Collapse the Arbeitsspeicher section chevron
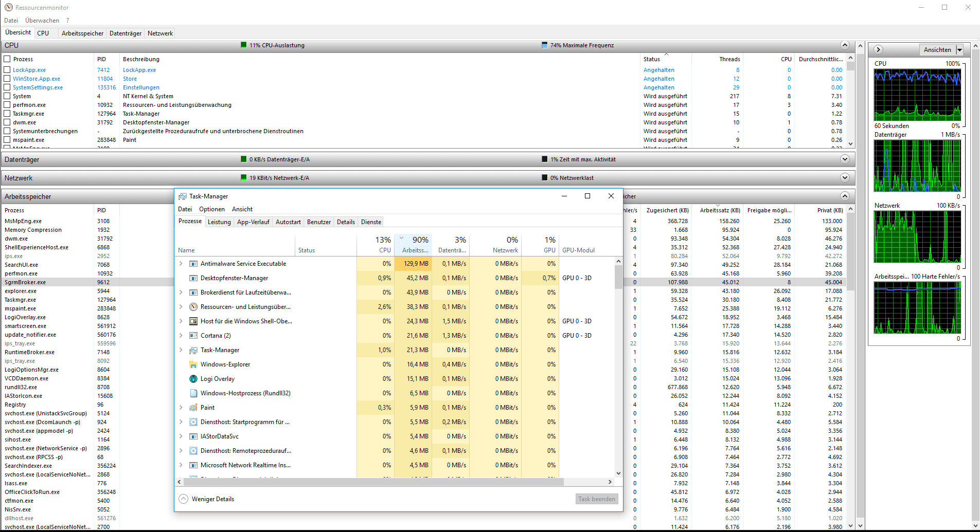980x532 pixels. click(845, 196)
